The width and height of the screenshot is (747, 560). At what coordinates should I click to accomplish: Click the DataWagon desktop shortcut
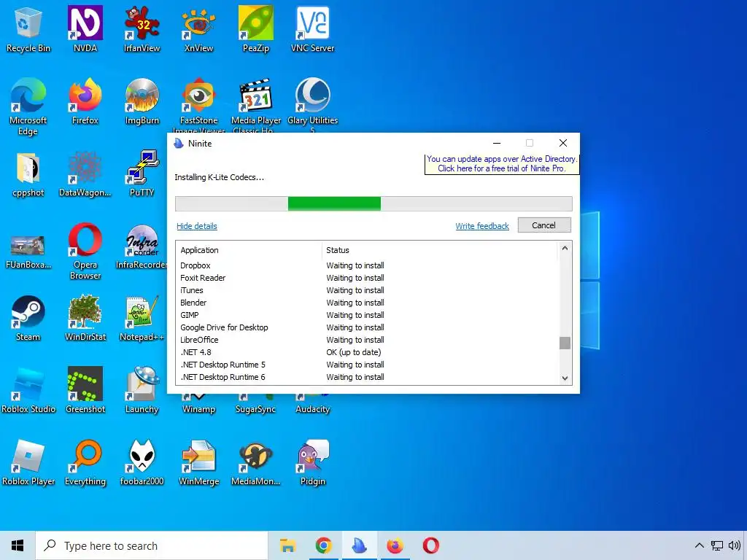coord(85,174)
